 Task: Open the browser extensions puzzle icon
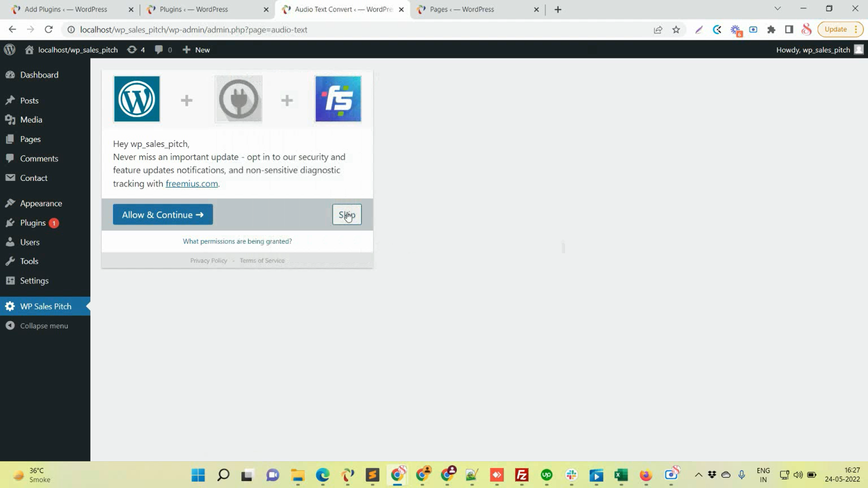(x=771, y=30)
